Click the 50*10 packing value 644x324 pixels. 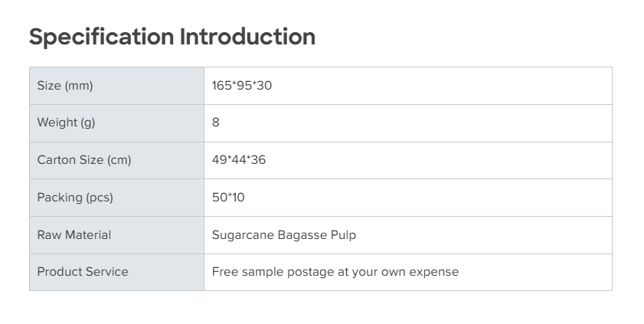pyautogui.click(x=228, y=198)
